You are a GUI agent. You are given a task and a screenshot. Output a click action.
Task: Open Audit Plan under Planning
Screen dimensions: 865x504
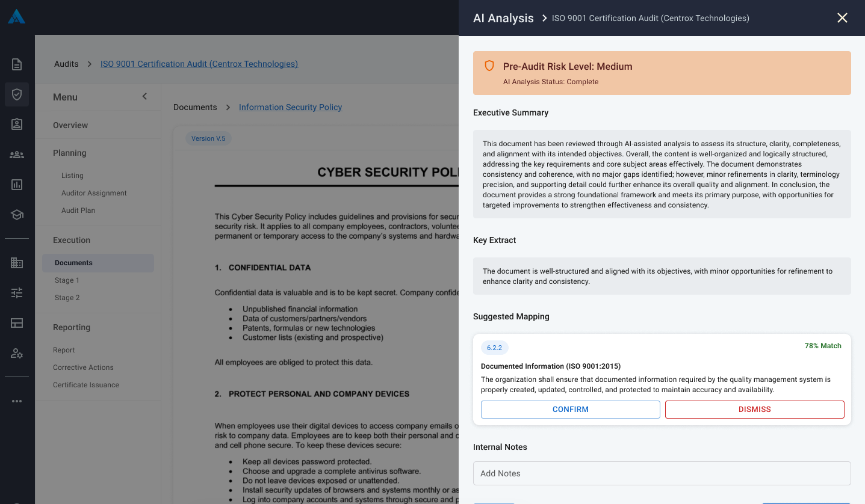click(78, 211)
